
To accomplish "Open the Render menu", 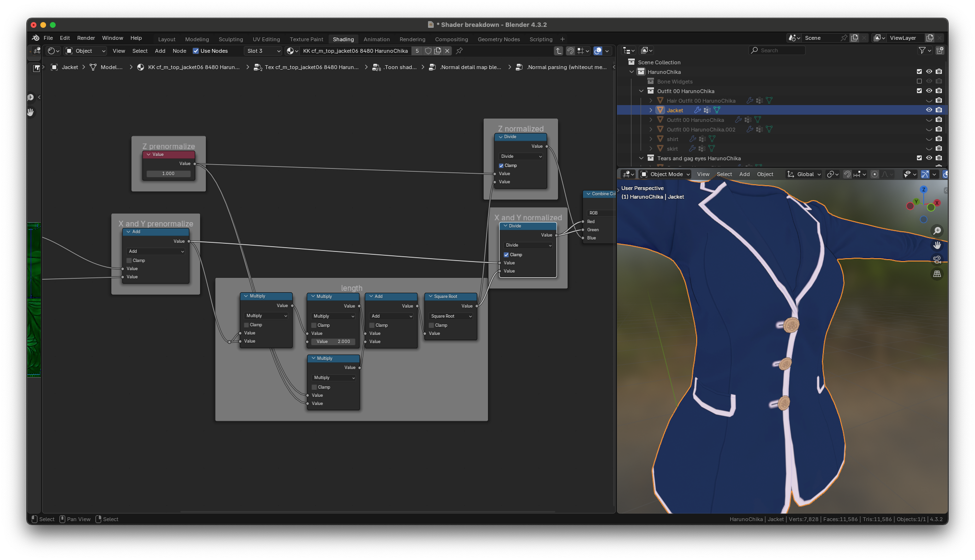I will [x=86, y=38].
